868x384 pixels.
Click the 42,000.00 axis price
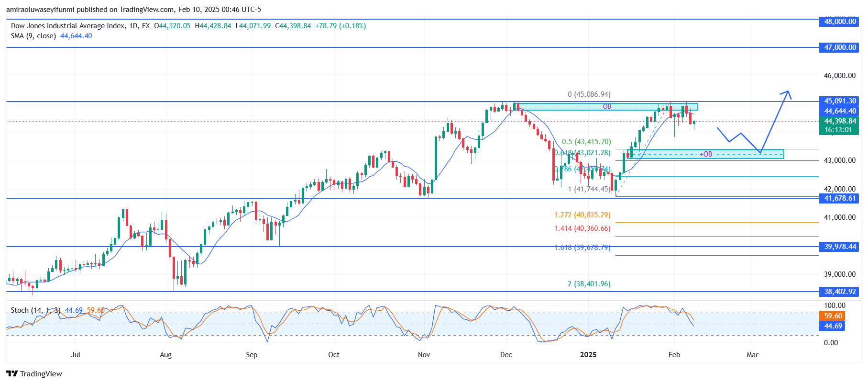pyautogui.click(x=839, y=189)
